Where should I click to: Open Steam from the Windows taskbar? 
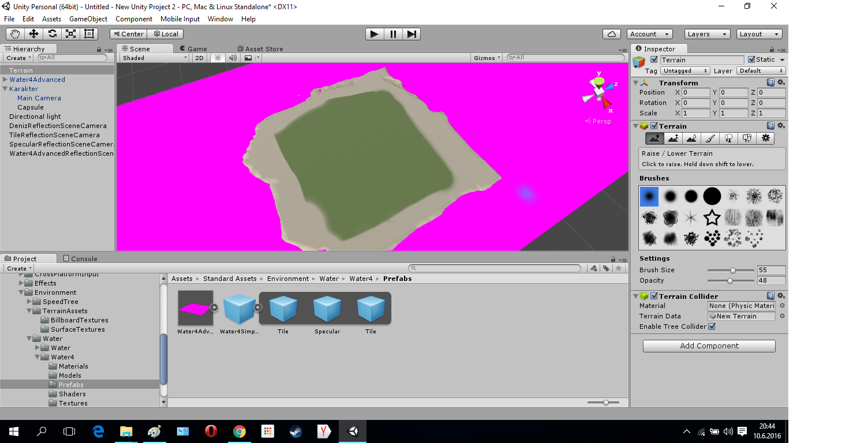click(296, 431)
